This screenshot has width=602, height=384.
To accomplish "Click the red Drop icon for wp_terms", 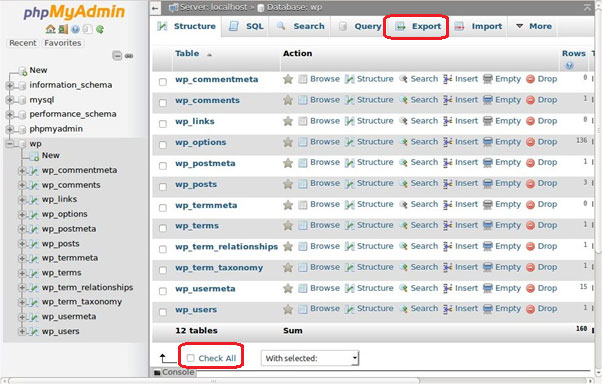I will point(530,226).
